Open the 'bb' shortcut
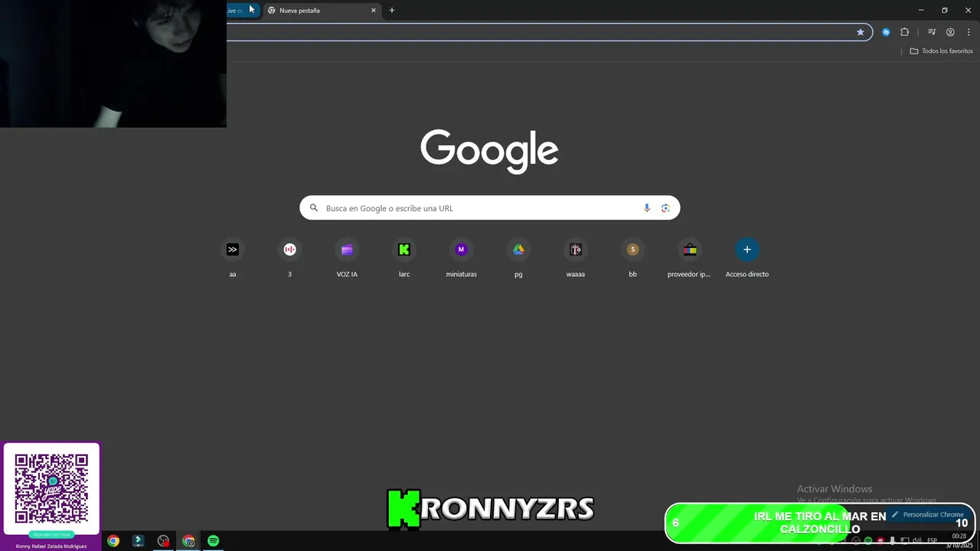980x551 pixels. coord(632,257)
